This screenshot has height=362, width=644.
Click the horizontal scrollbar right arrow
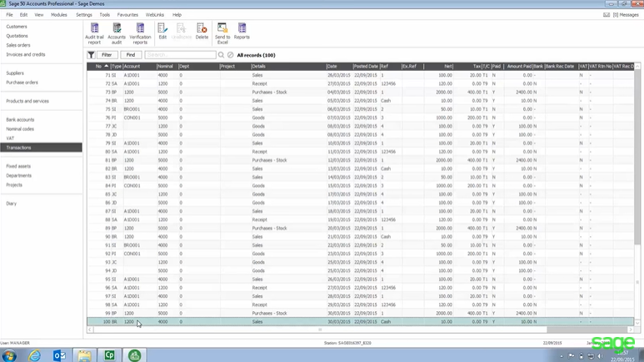click(631, 329)
